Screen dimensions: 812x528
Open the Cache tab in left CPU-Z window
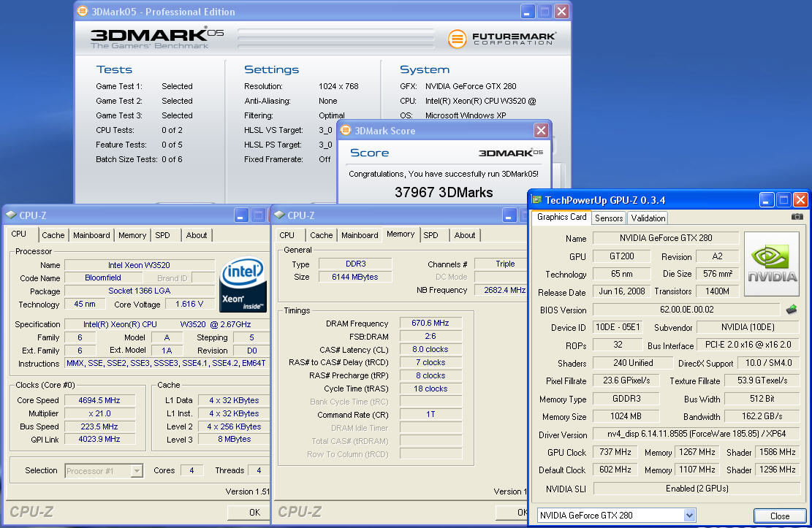click(x=53, y=235)
